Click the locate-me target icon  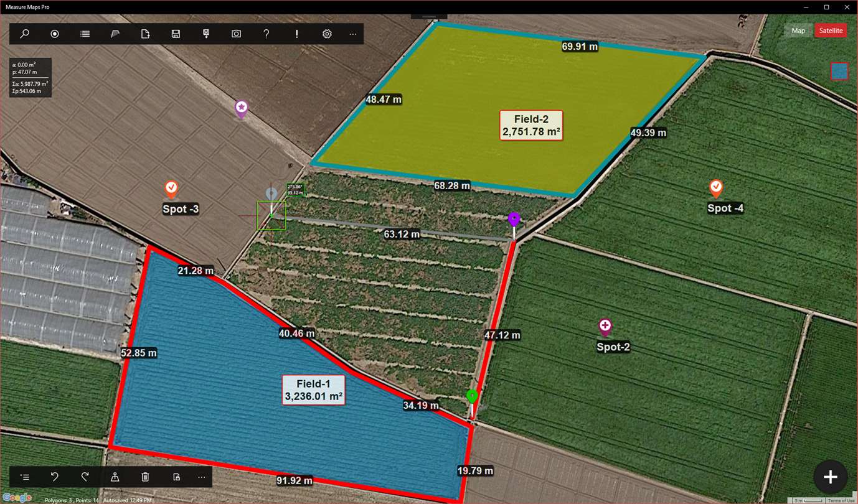55,34
